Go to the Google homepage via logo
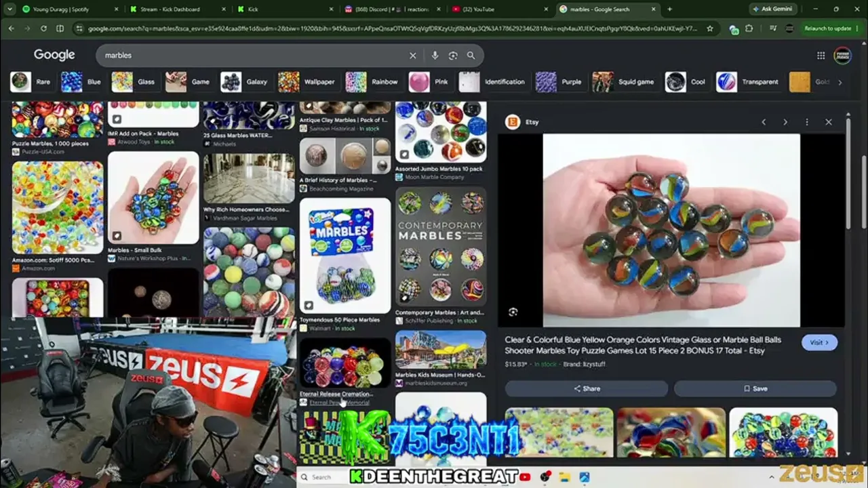 pos(54,56)
